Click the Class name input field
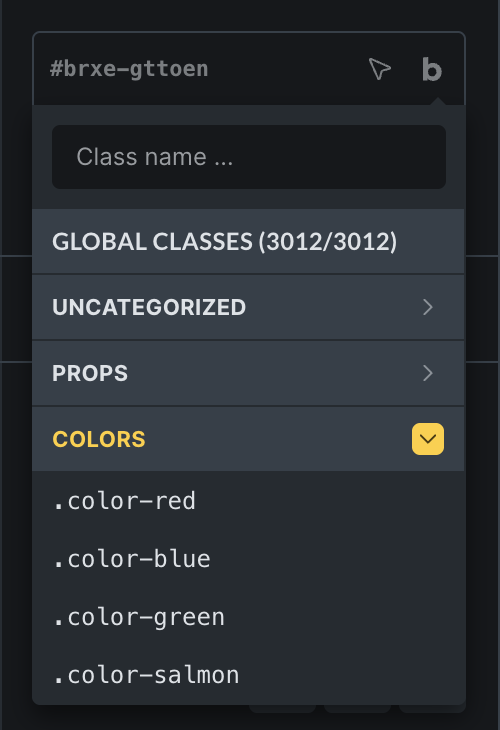Viewport: 500px width, 730px height. point(249,157)
